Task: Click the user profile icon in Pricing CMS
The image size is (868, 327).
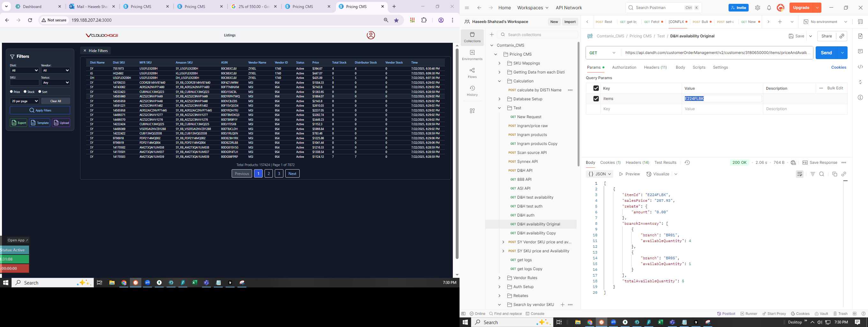Action: pyautogui.click(x=370, y=35)
